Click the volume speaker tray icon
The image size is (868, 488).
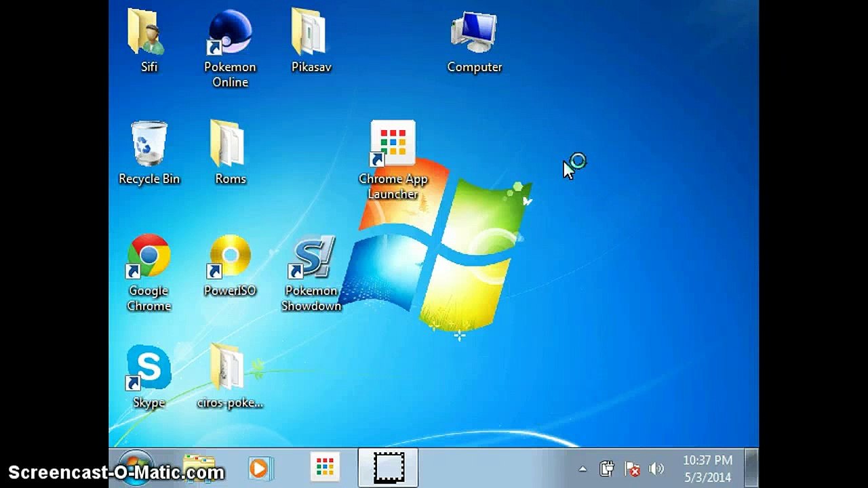(x=656, y=468)
